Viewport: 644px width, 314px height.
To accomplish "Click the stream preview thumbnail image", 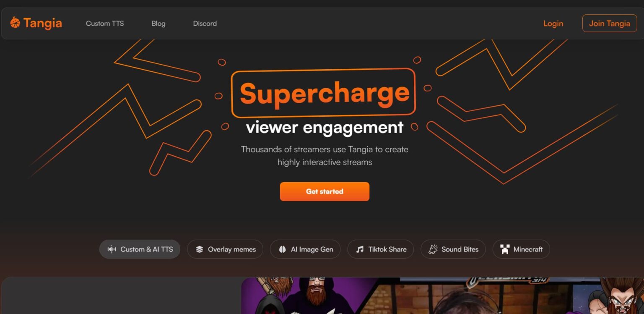I will (442, 296).
